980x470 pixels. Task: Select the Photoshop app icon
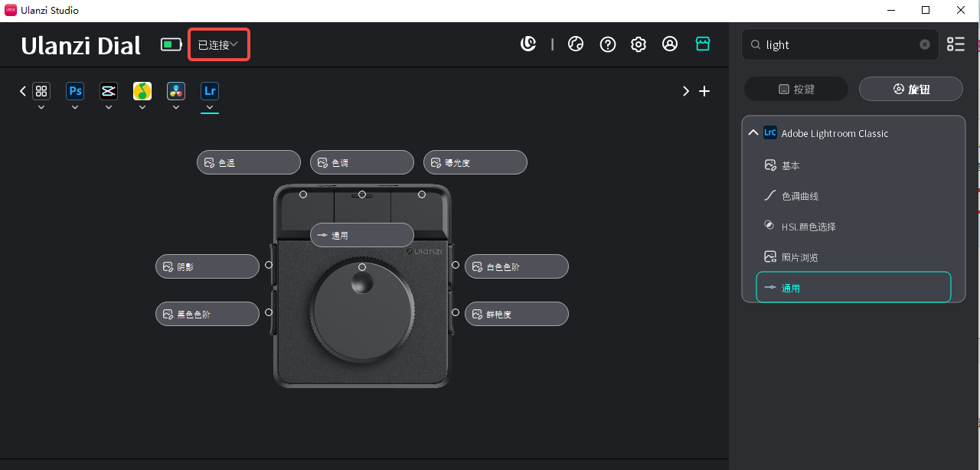click(74, 90)
